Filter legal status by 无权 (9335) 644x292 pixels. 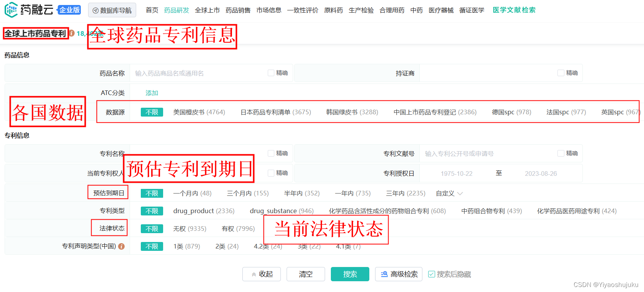pyautogui.click(x=190, y=229)
